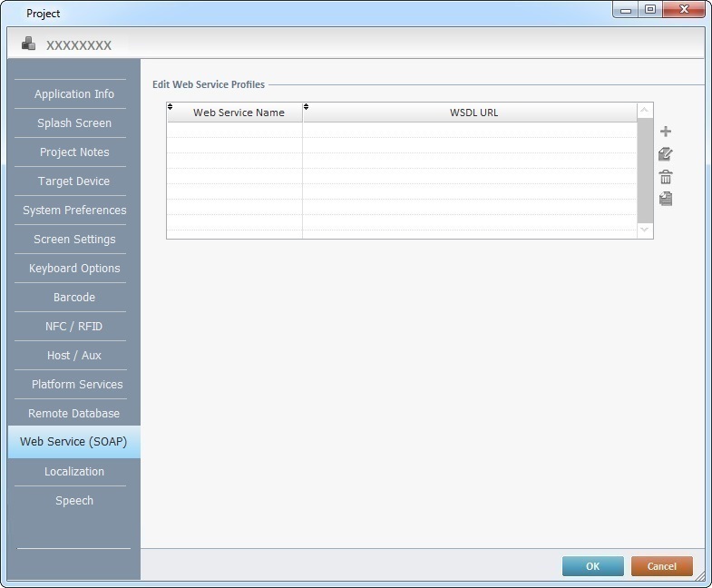This screenshot has height=588, width=712.
Task: Add a new web service profile
Action: [665, 132]
